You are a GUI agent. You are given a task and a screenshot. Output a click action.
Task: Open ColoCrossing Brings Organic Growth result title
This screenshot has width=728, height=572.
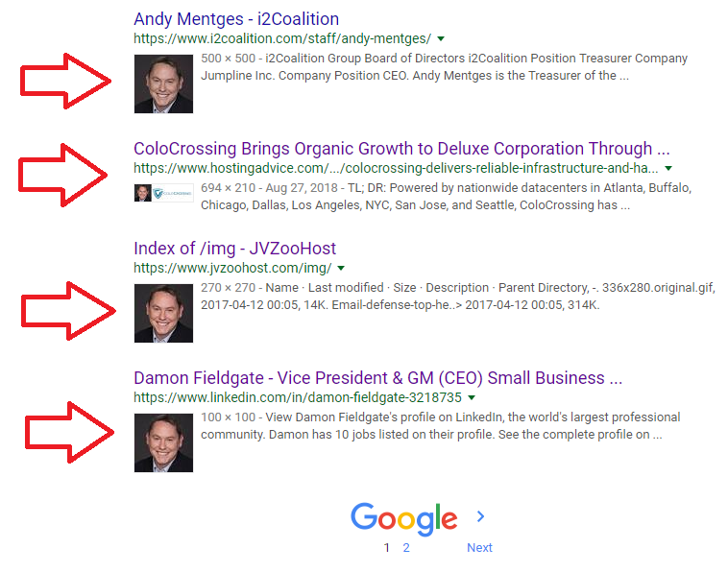401,149
